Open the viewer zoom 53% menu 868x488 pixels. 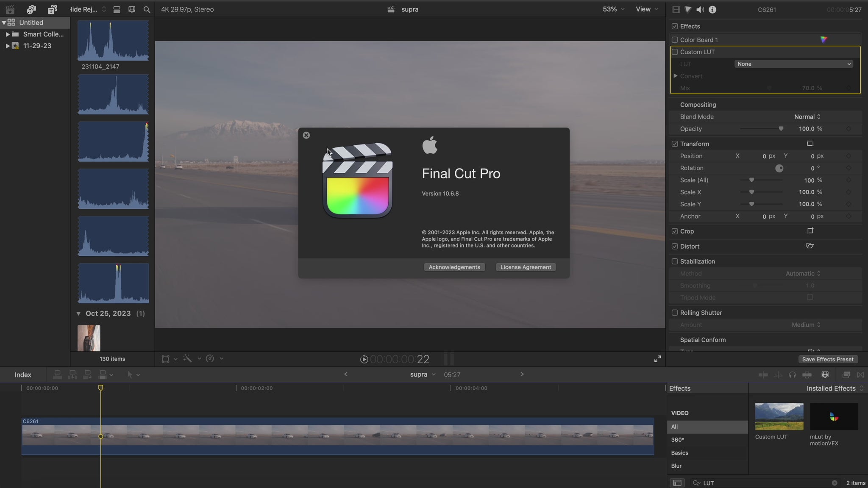(x=613, y=9)
